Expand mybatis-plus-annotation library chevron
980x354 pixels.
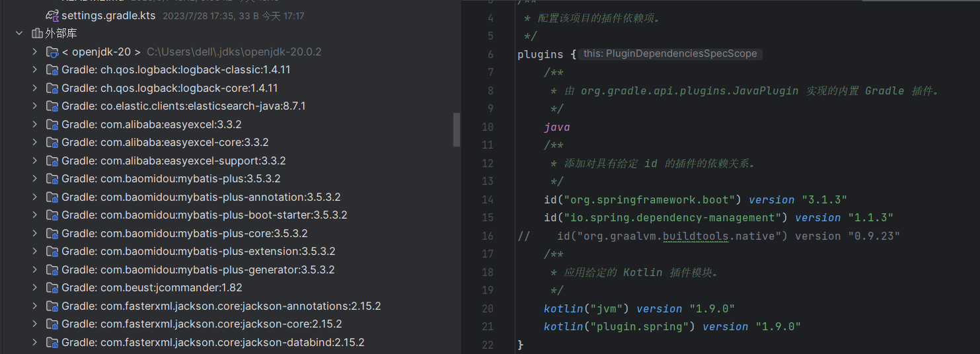tap(35, 197)
